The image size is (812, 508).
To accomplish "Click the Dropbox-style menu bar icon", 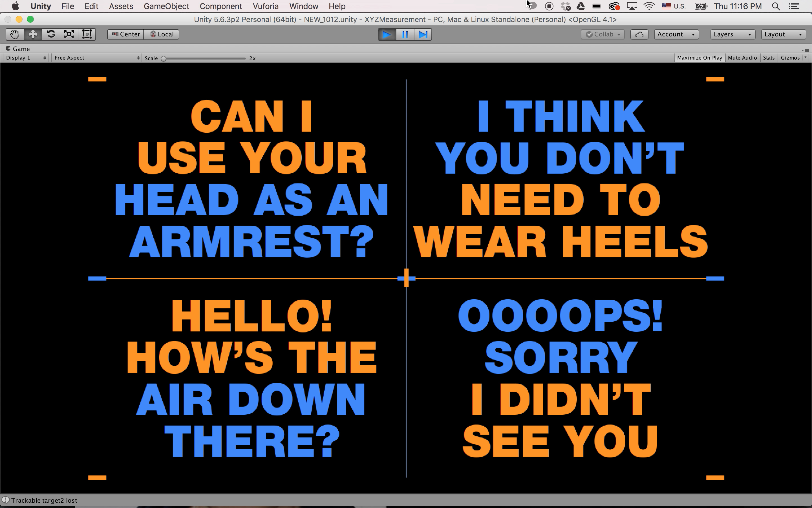I will point(565,6).
